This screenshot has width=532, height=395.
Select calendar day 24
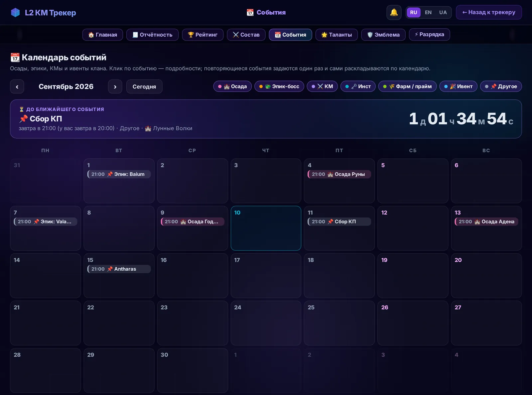point(266,323)
